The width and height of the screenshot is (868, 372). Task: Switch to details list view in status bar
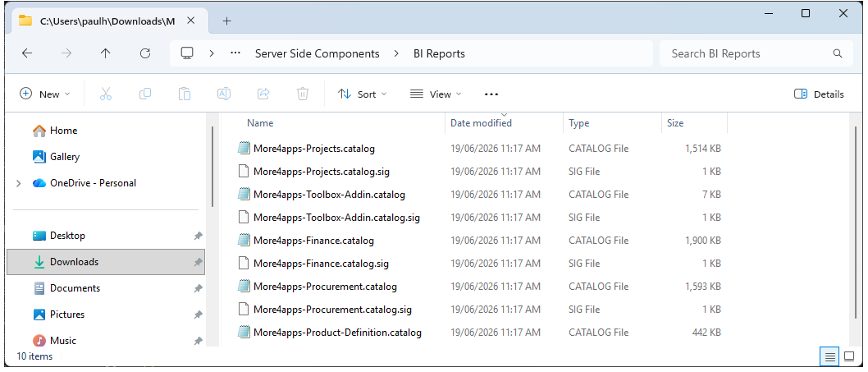pyautogui.click(x=829, y=356)
